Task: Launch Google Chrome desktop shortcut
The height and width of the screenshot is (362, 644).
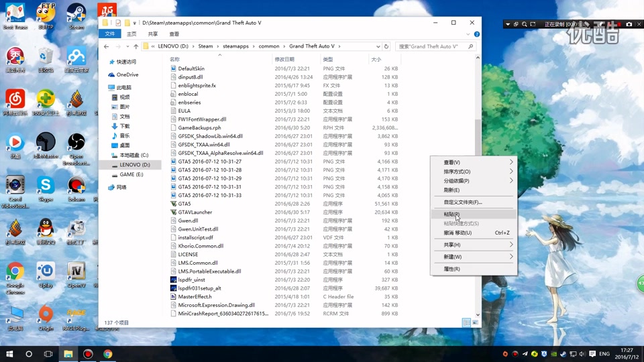Action: pos(15,278)
